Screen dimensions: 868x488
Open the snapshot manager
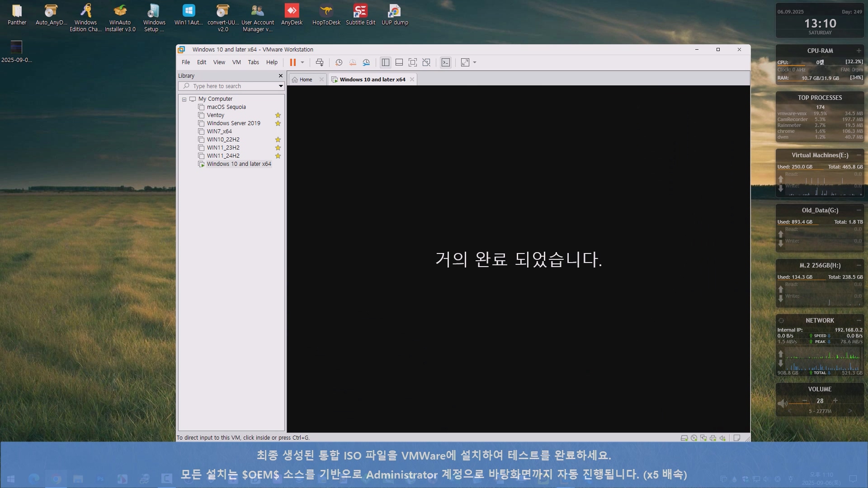point(366,62)
